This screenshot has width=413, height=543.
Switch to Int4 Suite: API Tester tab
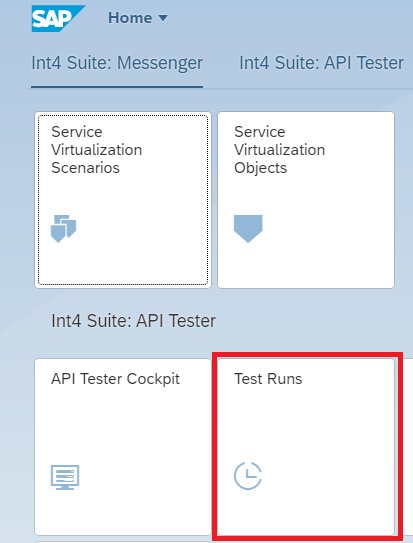(321, 63)
